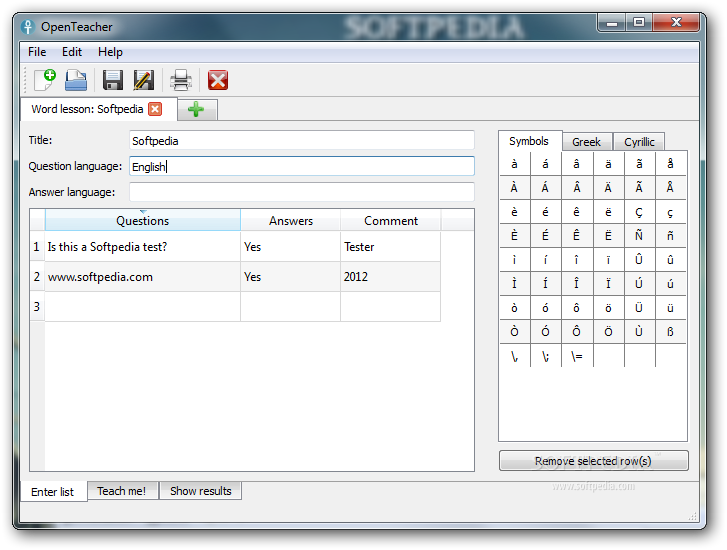This screenshot has height=550, width=727.
Task: Select the cell 'www.softpedia.com'
Action: [142, 277]
